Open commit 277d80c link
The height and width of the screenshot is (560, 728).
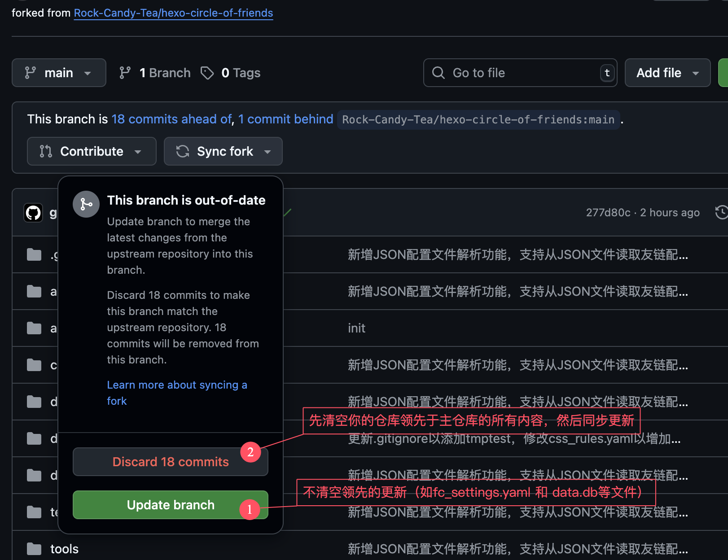(x=608, y=213)
